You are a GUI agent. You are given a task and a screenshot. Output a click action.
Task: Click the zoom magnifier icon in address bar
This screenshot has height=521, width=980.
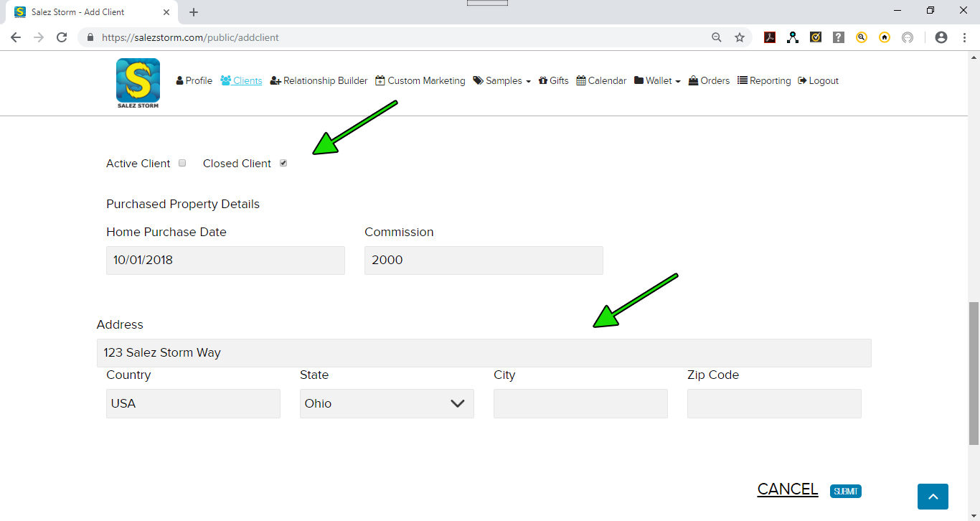click(x=717, y=37)
